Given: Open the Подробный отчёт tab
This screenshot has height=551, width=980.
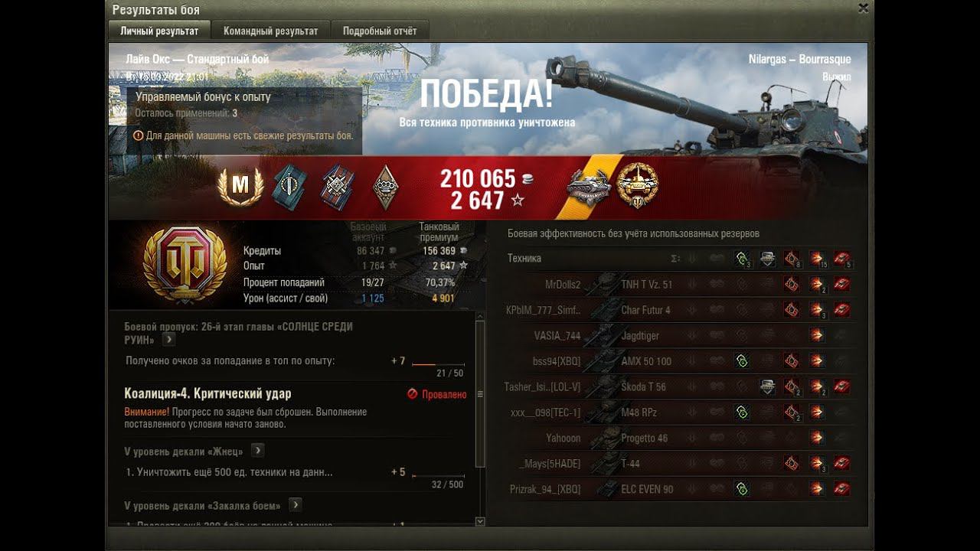Looking at the screenshot, I should pos(380,31).
